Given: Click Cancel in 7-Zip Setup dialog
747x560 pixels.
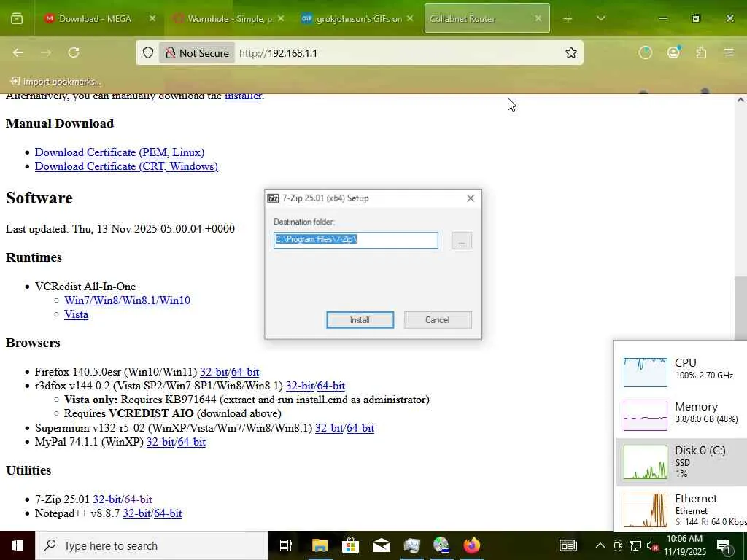Looking at the screenshot, I should pos(438,320).
